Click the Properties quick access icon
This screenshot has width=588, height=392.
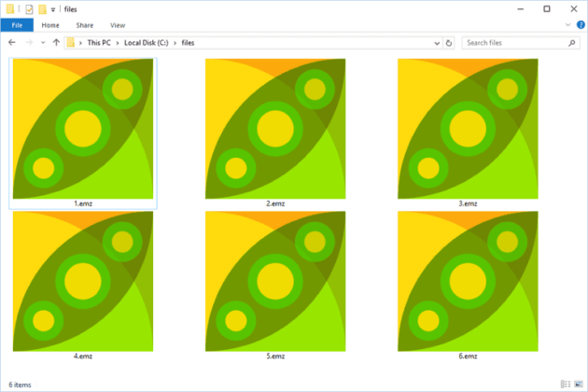(28, 8)
